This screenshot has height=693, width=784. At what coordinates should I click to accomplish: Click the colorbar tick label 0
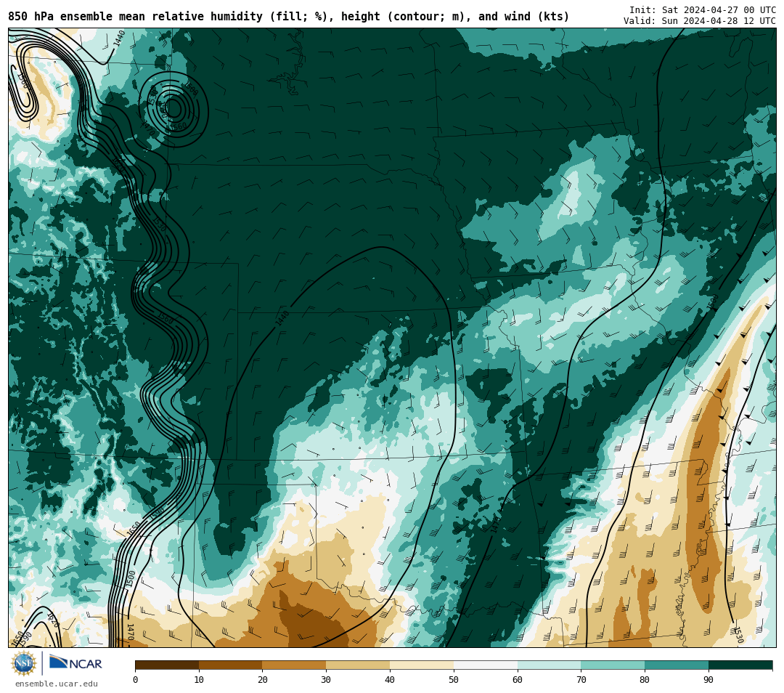pyautogui.click(x=136, y=679)
